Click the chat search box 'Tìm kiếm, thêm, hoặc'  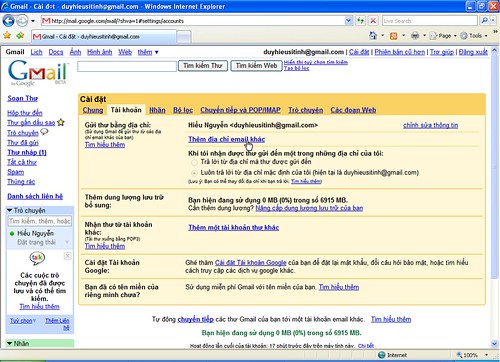39,221
